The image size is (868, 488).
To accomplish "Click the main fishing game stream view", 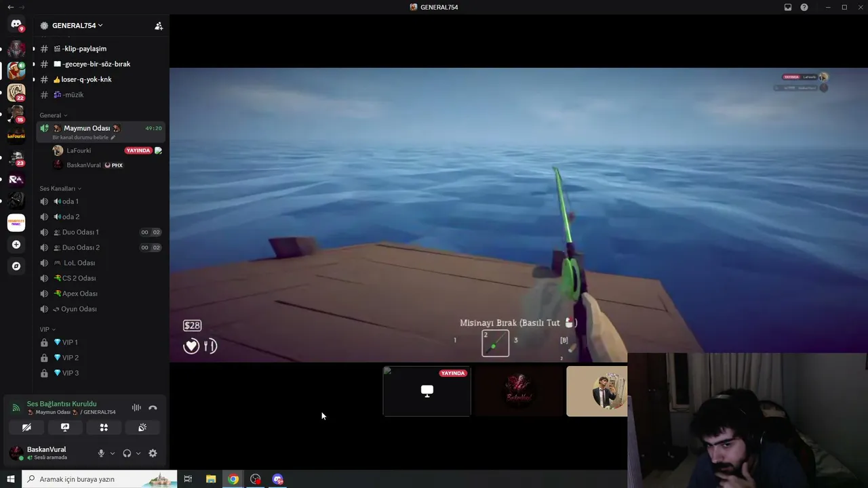I will pos(519,215).
